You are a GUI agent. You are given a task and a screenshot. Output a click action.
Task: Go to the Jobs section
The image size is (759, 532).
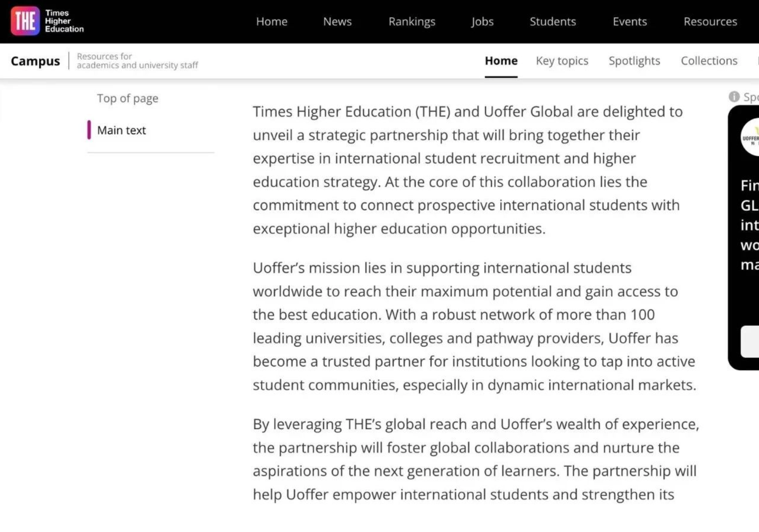coord(482,21)
